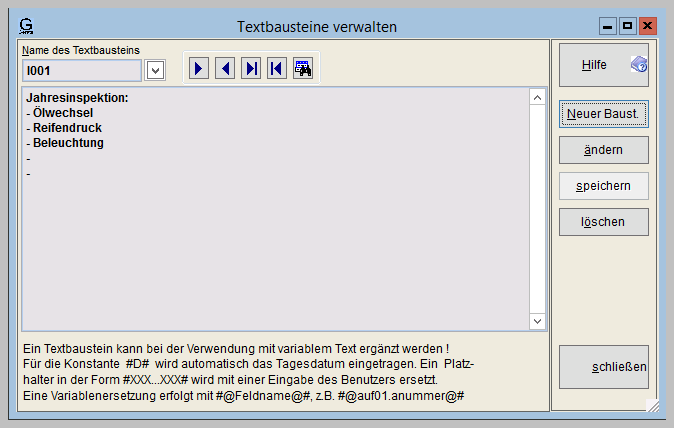Place cursor on the Jahresinspektion heading line
The width and height of the screenshot is (674, 428).
[78, 98]
